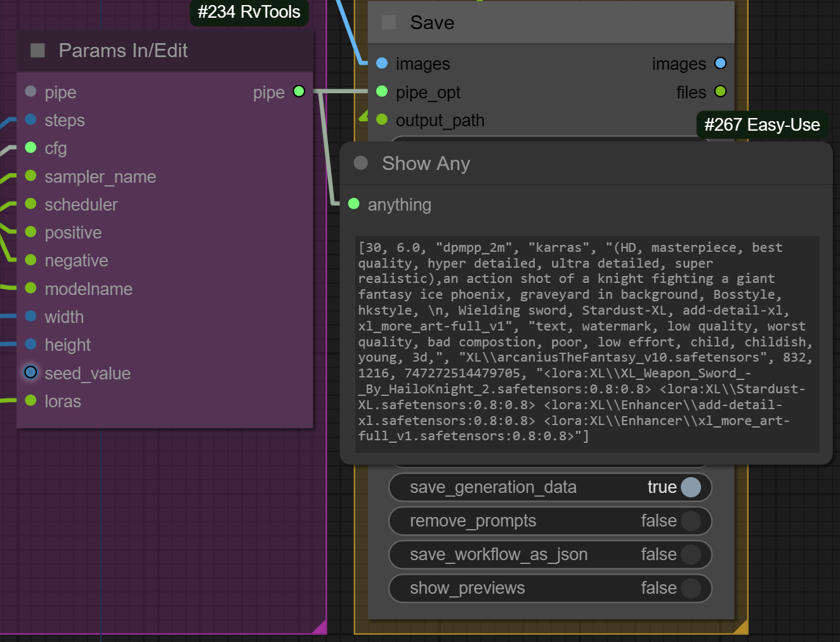Image resolution: width=840 pixels, height=642 pixels.
Task: Click the purple group's corner resize handle
Action: point(319,626)
